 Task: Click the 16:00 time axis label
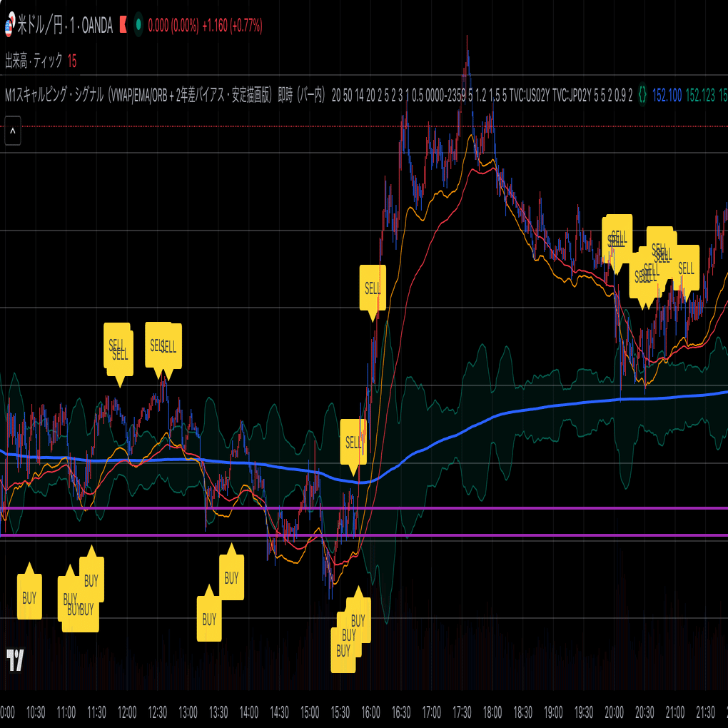[370, 712]
